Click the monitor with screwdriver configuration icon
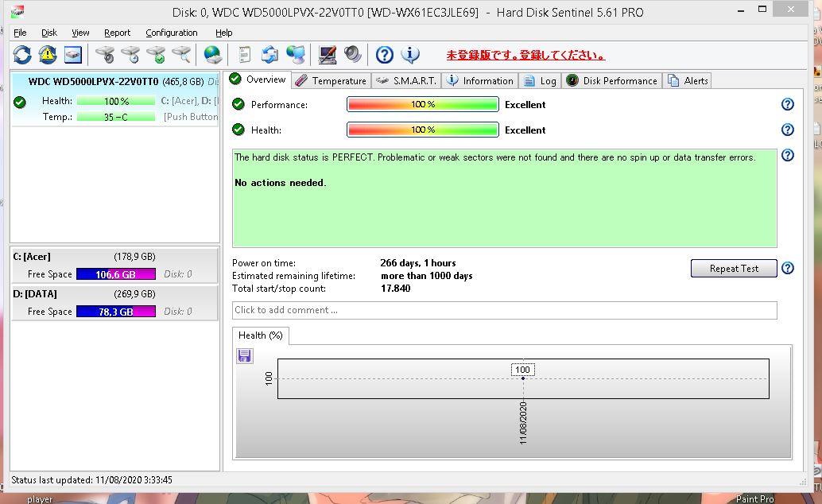 point(327,55)
